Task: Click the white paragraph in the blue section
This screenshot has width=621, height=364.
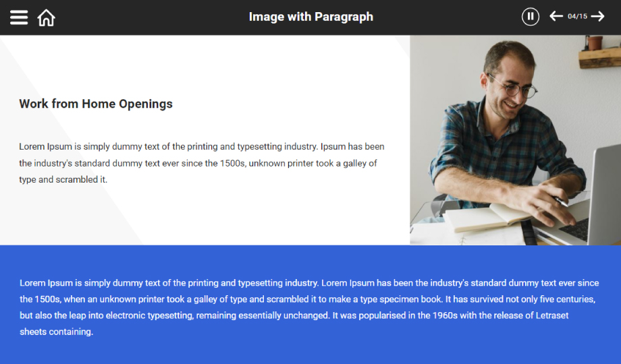Action: pyautogui.click(x=309, y=307)
